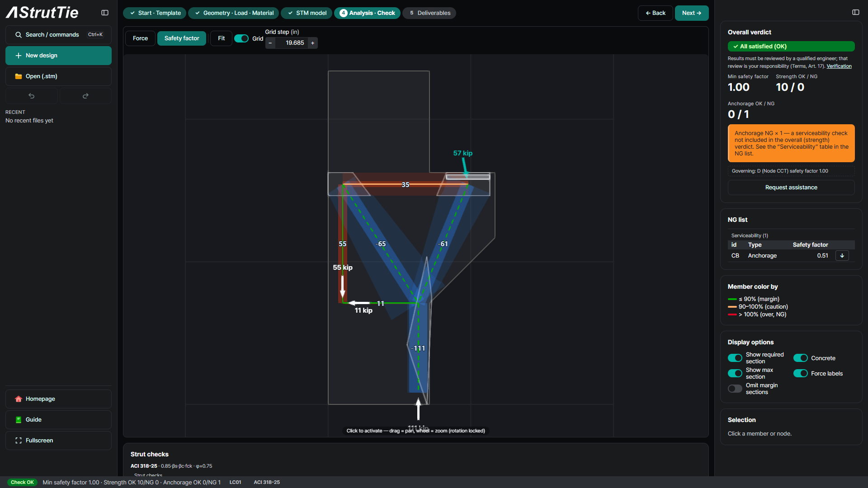Click the redo arrow icon

(85, 96)
